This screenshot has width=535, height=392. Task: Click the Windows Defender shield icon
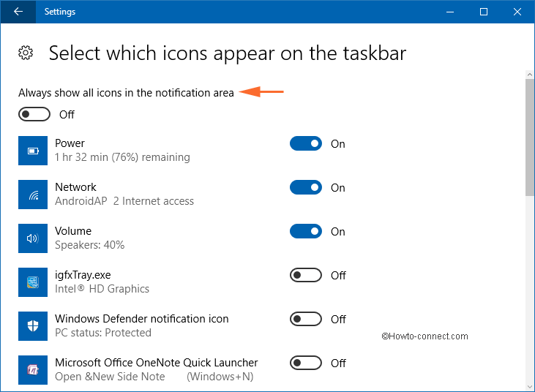point(33,326)
